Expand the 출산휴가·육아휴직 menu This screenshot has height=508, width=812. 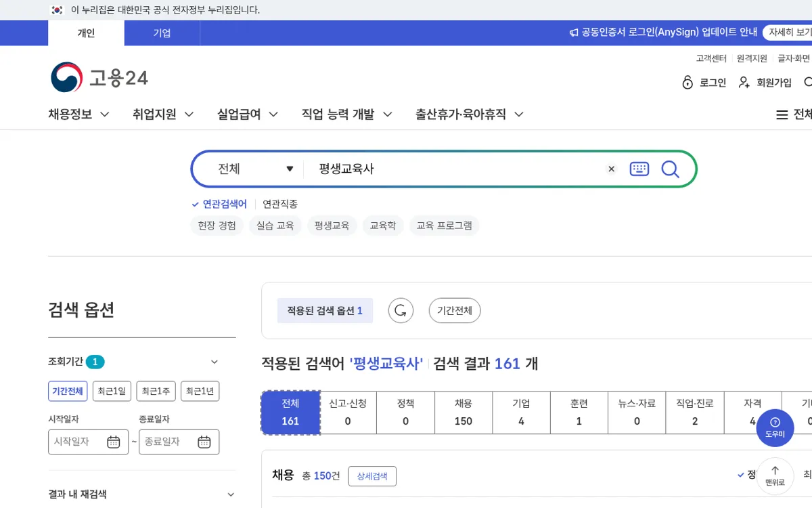click(x=470, y=114)
